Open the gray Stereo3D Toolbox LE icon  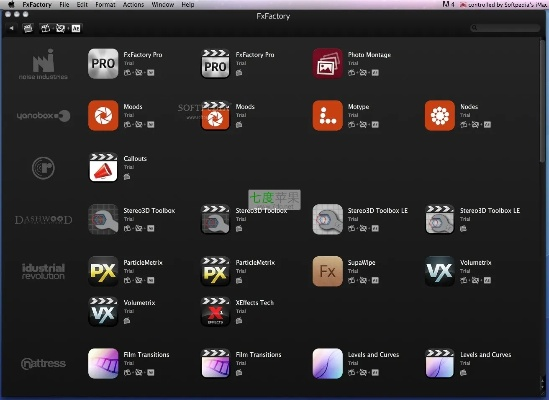coord(327,220)
